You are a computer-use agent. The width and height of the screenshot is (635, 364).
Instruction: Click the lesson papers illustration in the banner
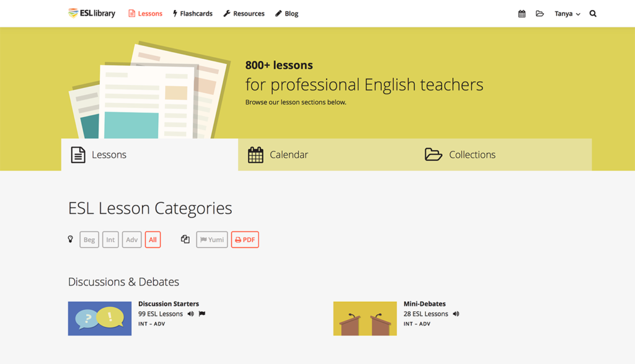click(150, 90)
